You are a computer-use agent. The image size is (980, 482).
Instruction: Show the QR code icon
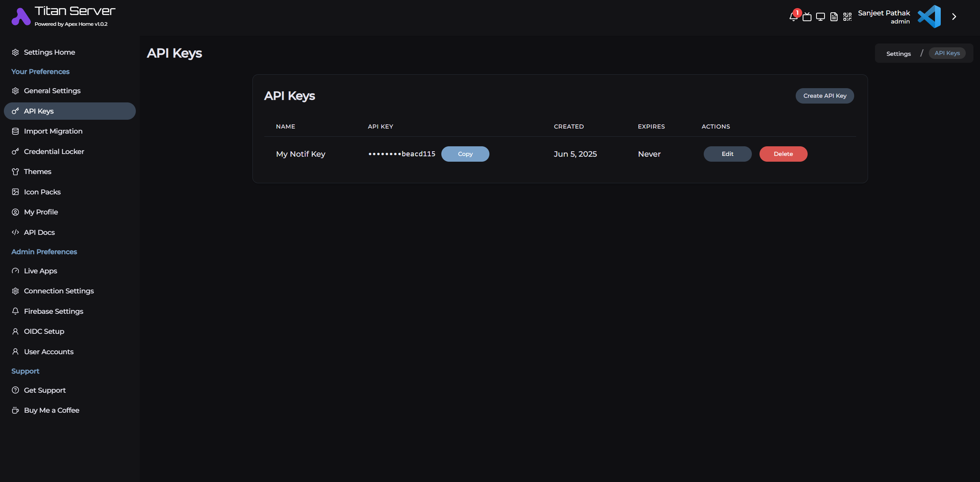point(847,17)
